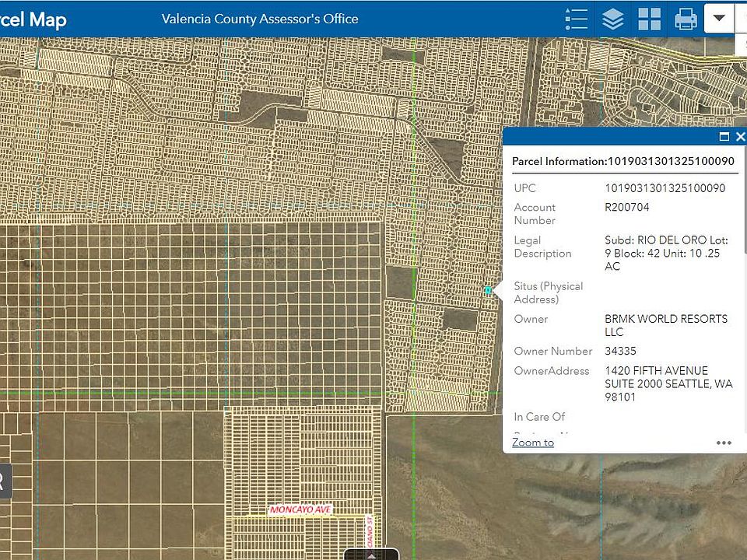Image resolution: width=747 pixels, height=560 pixels.
Task: Open the Layer List stack icon
Action: coord(612,19)
